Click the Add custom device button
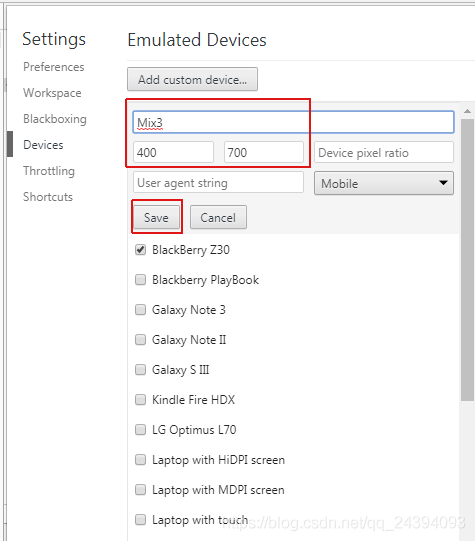475x541 pixels. point(192,79)
